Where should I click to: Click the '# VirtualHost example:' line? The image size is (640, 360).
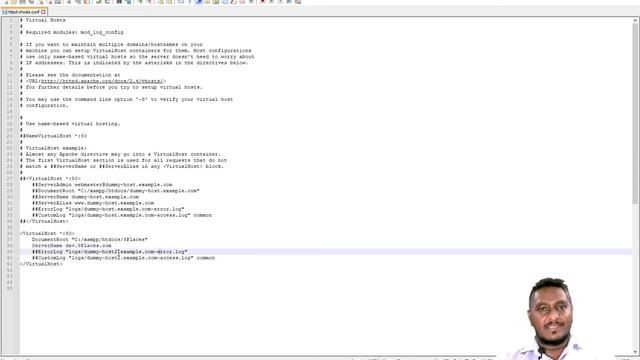[x=53, y=148]
